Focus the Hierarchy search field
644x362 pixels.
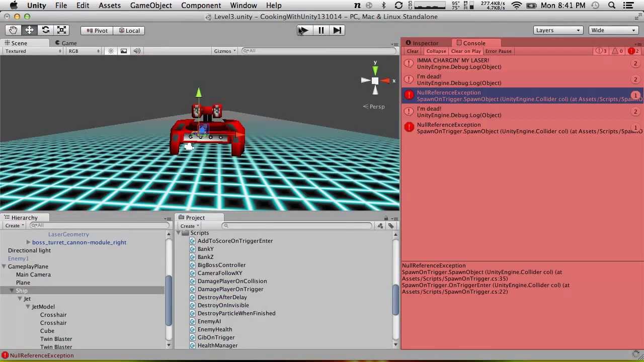[x=99, y=226]
